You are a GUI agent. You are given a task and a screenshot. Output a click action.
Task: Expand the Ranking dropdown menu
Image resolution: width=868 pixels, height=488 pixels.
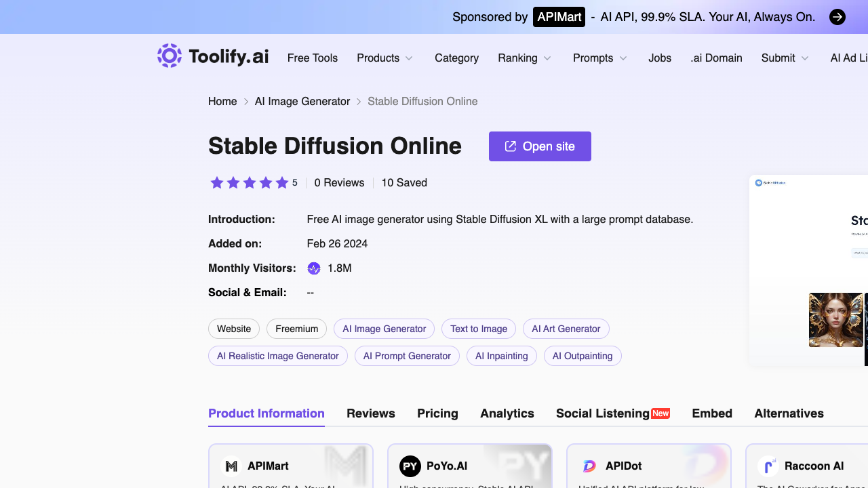[525, 58]
